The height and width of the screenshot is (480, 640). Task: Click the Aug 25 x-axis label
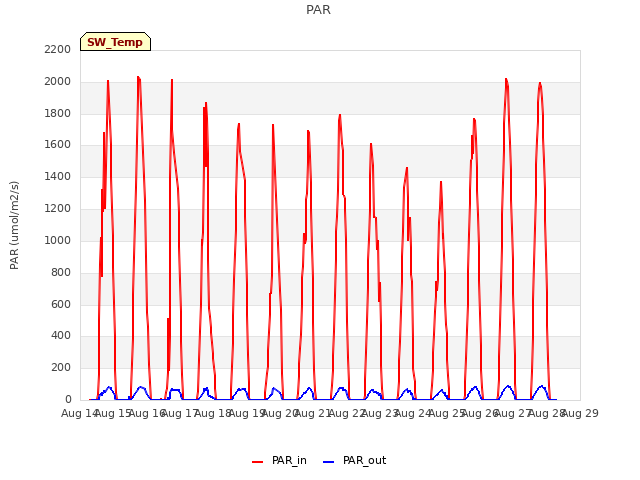[x=447, y=413]
